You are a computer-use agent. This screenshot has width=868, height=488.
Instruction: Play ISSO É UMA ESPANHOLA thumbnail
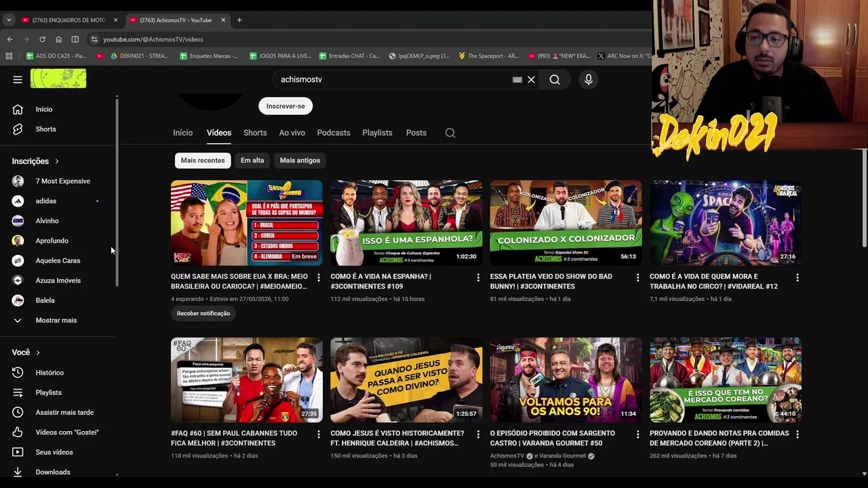[x=406, y=223]
